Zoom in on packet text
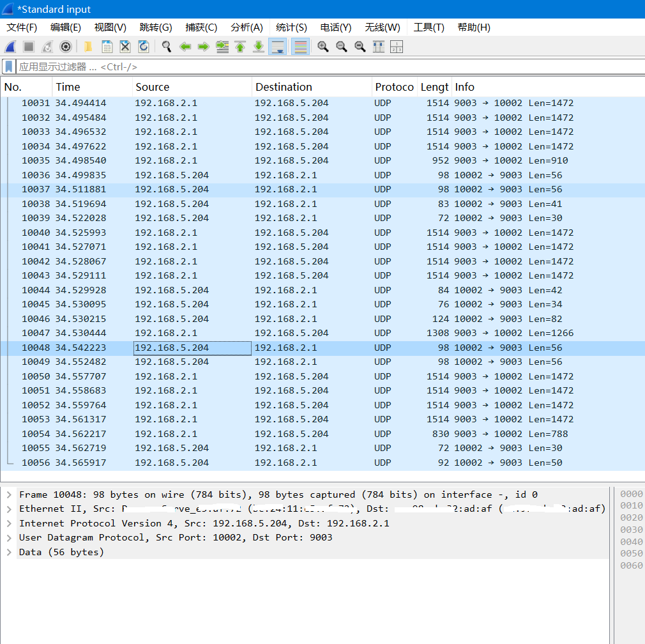 (x=323, y=47)
